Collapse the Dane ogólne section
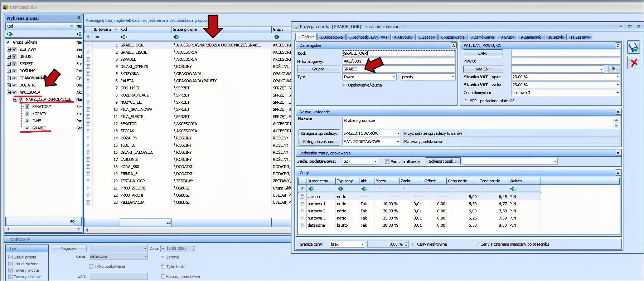644x281 pixels. 454,45
